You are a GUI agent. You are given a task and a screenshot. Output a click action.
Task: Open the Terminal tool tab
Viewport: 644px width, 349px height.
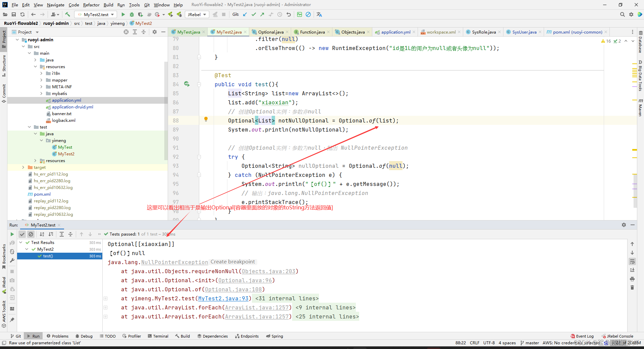coord(158,336)
